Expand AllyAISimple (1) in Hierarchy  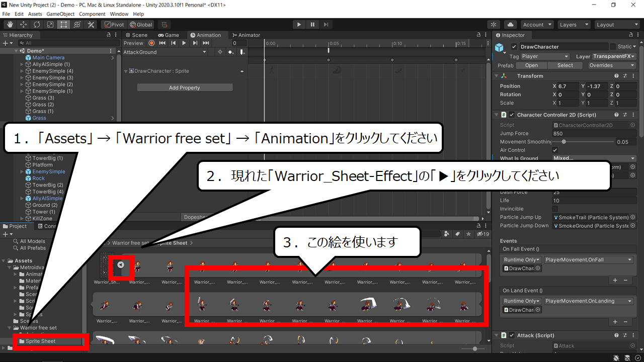pos(22,64)
